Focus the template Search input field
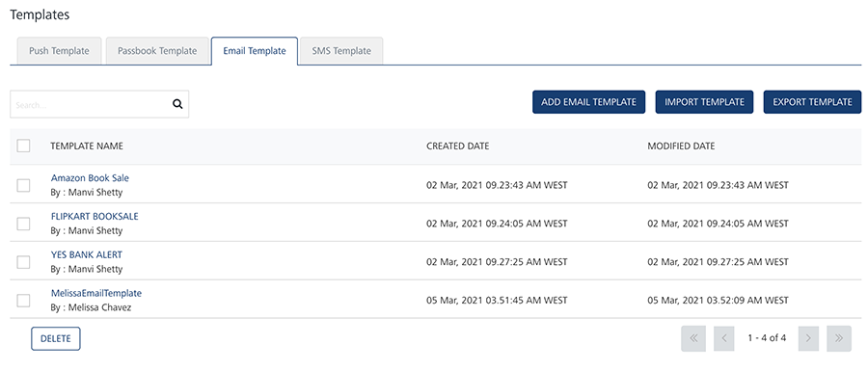The height and width of the screenshot is (371, 868). tap(92, 104)
